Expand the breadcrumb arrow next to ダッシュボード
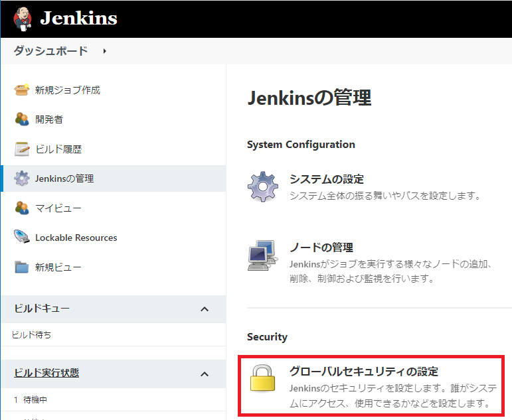512x420 pixels. (104, 51)
